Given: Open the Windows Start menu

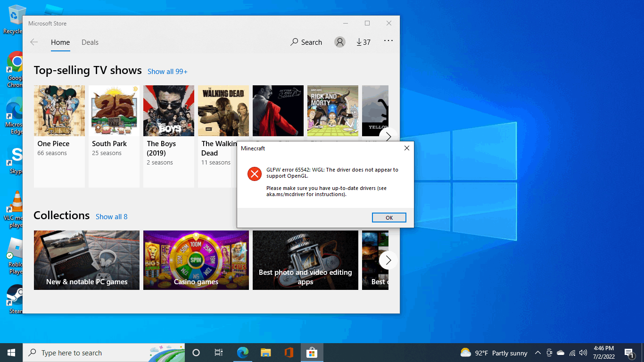Looking at the screenshot, I should [x=11, y=353].
